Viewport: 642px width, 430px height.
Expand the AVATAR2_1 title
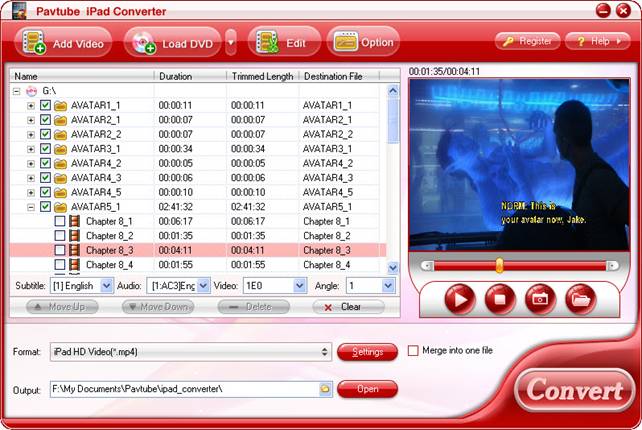[x=31, y=120]
